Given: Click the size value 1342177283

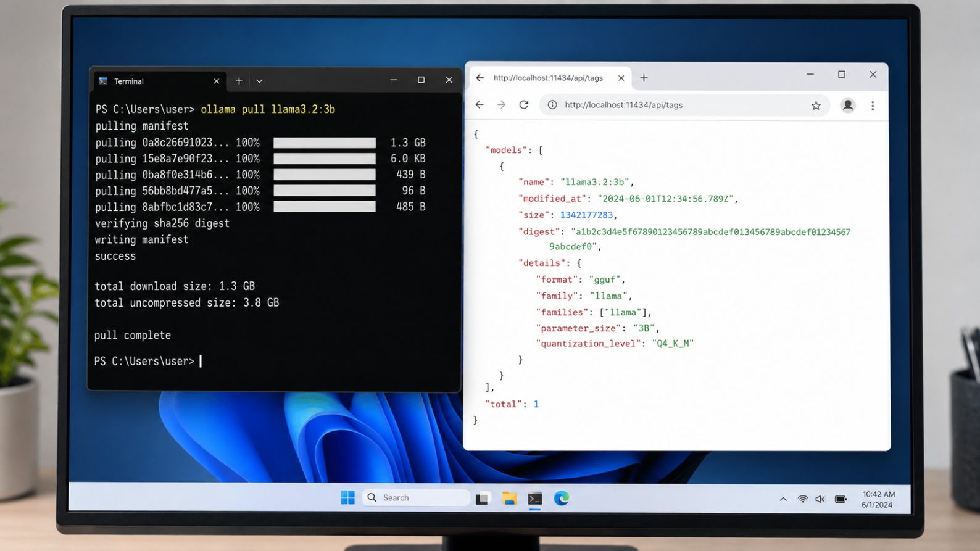Looking at the screenshot, I should click(x=586, y=215).
